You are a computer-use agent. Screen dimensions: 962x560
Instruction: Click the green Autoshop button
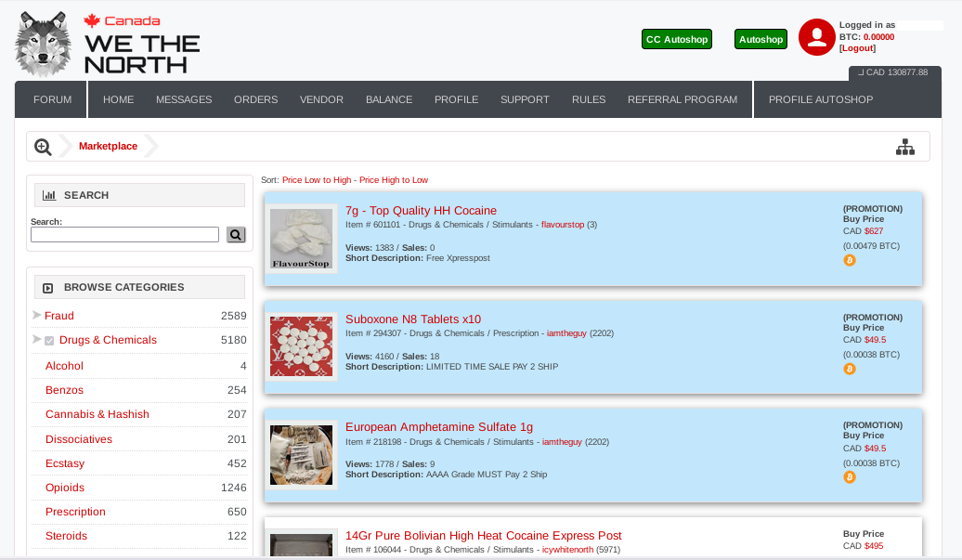760,39
